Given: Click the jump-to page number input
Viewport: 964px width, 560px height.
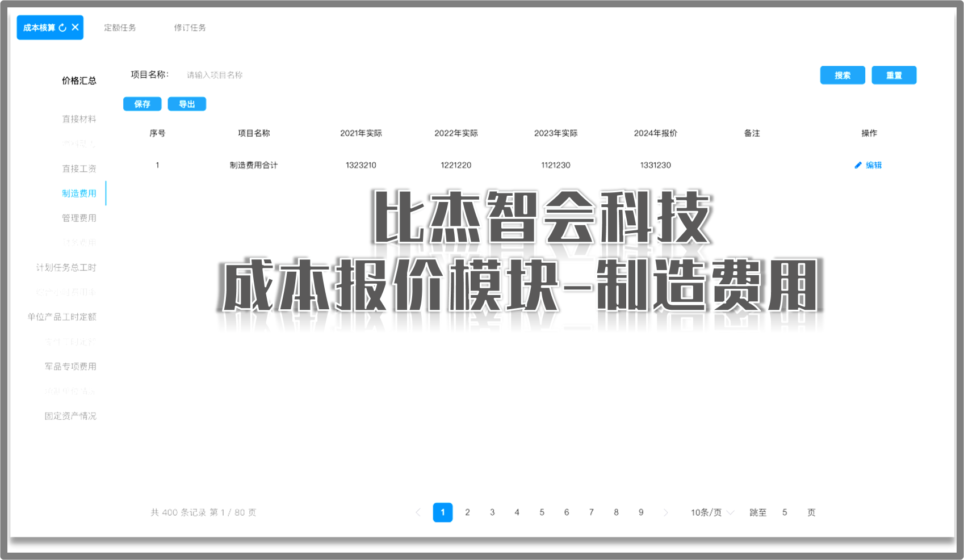Looking at the screenshot, I should (x=785, y=512).
